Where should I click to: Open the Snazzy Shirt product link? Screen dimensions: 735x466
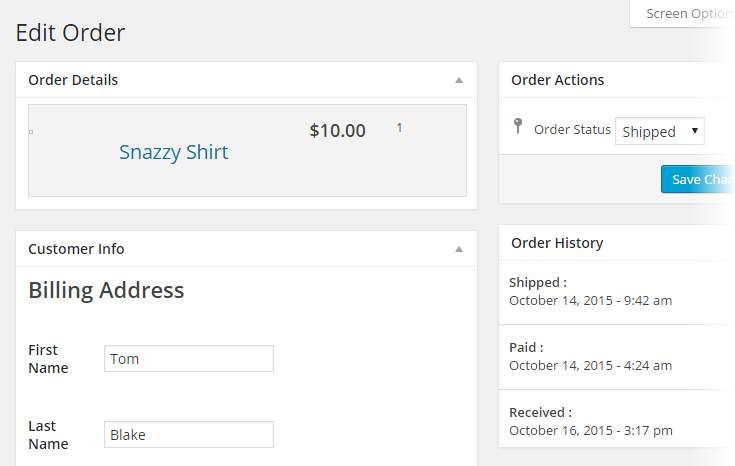click(x=173, y=152)
